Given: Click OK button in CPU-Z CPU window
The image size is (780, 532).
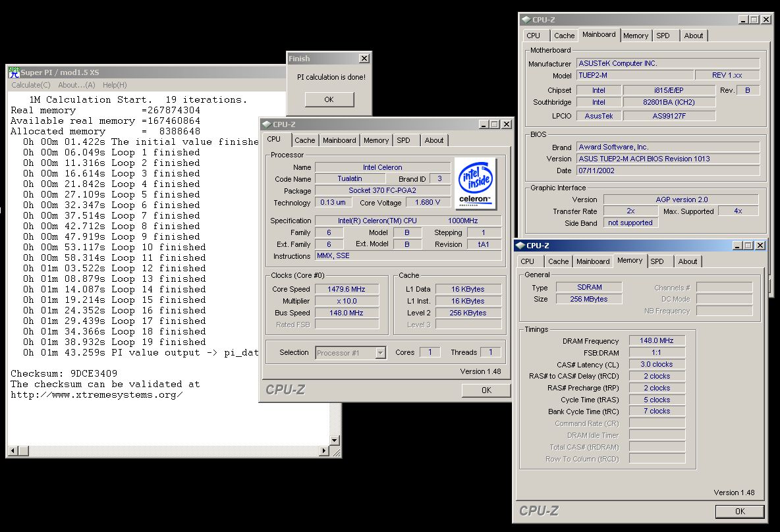Looking at the screenshot, I should click(486, 390).
